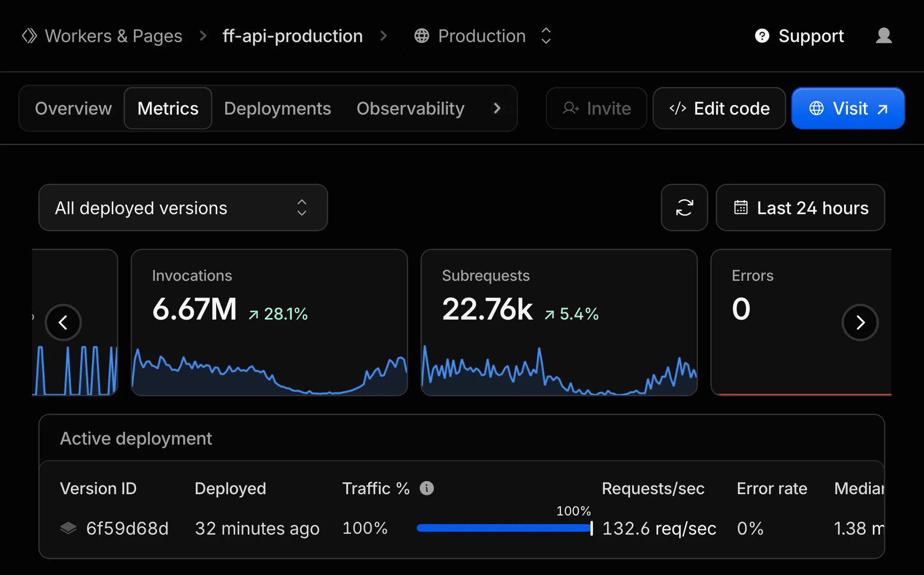Click the version ID 6f59d68d

[x=127, y=528]
